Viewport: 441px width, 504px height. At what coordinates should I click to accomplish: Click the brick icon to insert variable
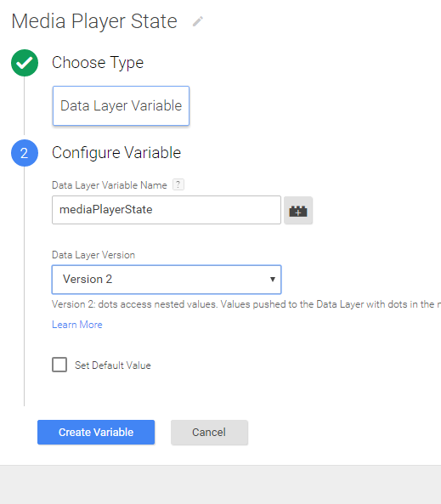(298, 211)
